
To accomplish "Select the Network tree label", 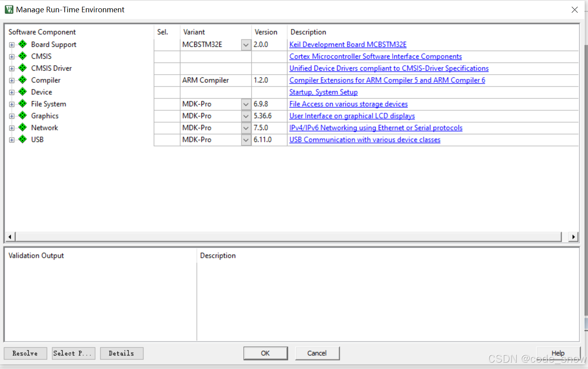I will (44, 128).
